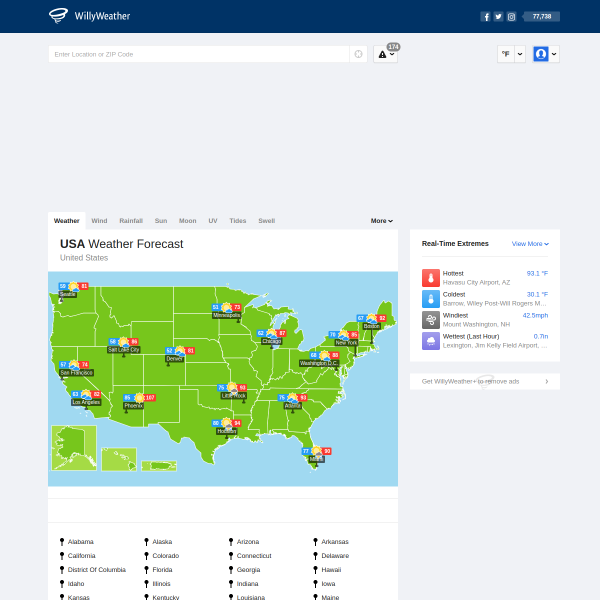Click the gray Windiest wind icon
Screen dimensions: 600x600
431,320
